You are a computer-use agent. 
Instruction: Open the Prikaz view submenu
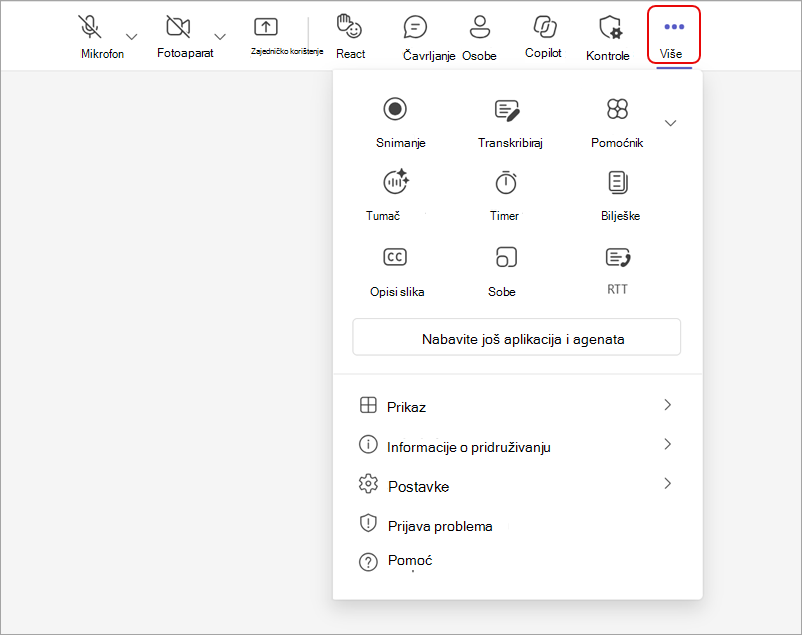tap(517, 406)
